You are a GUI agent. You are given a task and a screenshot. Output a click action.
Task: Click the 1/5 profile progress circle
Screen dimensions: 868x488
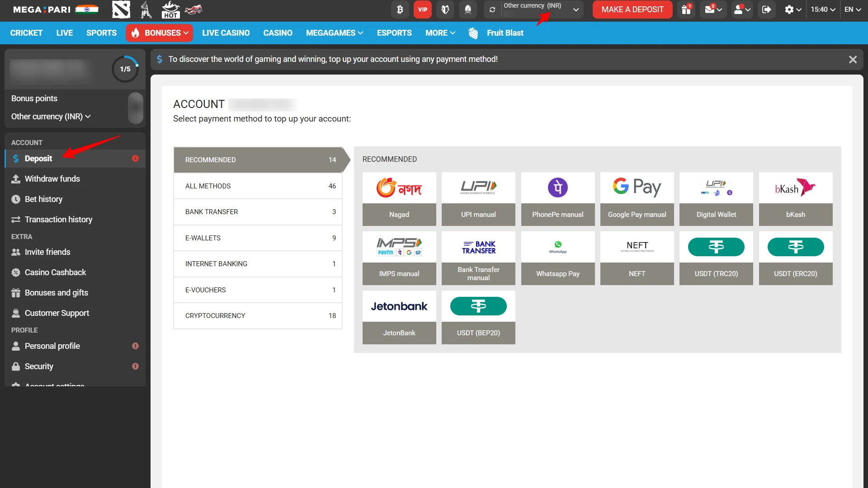125,69
